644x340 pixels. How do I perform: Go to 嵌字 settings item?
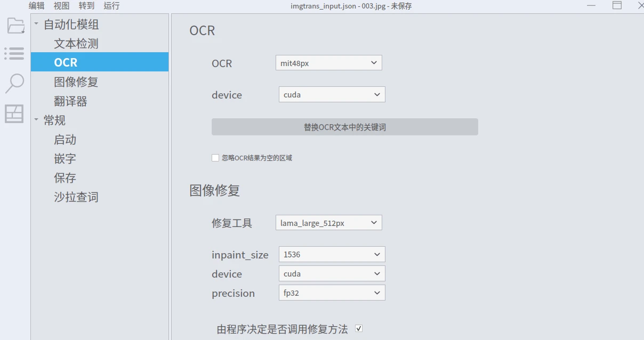click(65, 159)
